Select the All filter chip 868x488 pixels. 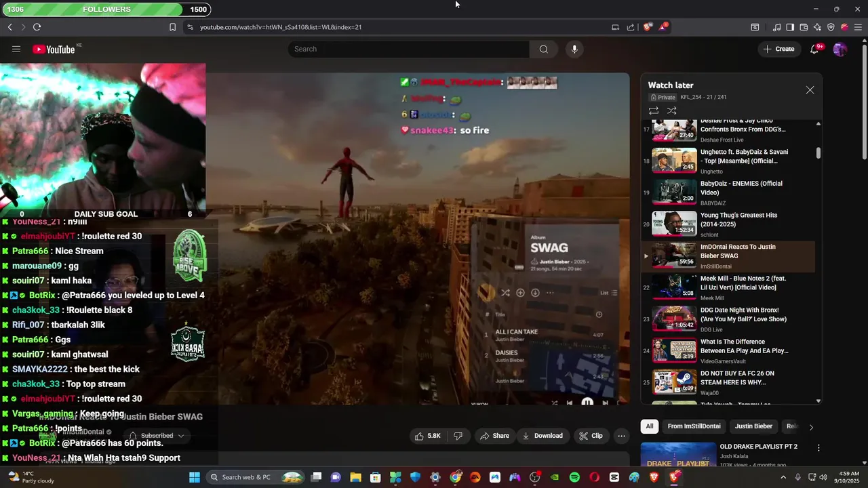tap(649, 426)
